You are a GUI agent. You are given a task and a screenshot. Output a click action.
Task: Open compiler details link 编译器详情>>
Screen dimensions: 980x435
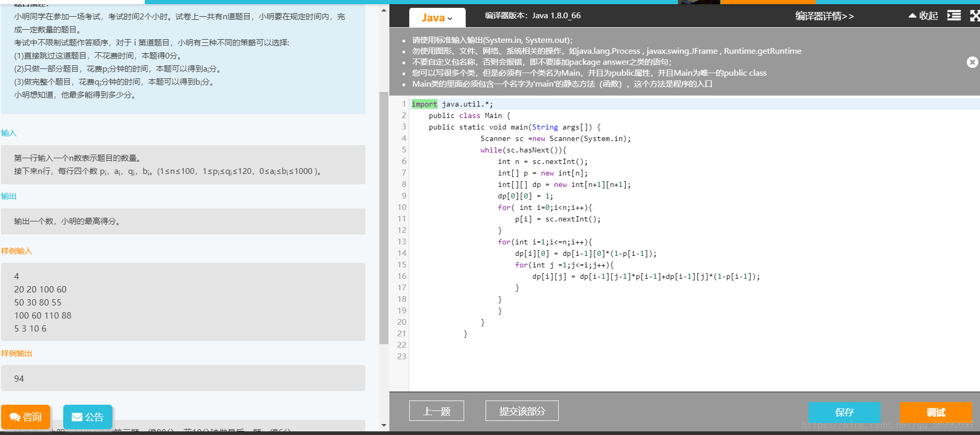tap(824, 16)
